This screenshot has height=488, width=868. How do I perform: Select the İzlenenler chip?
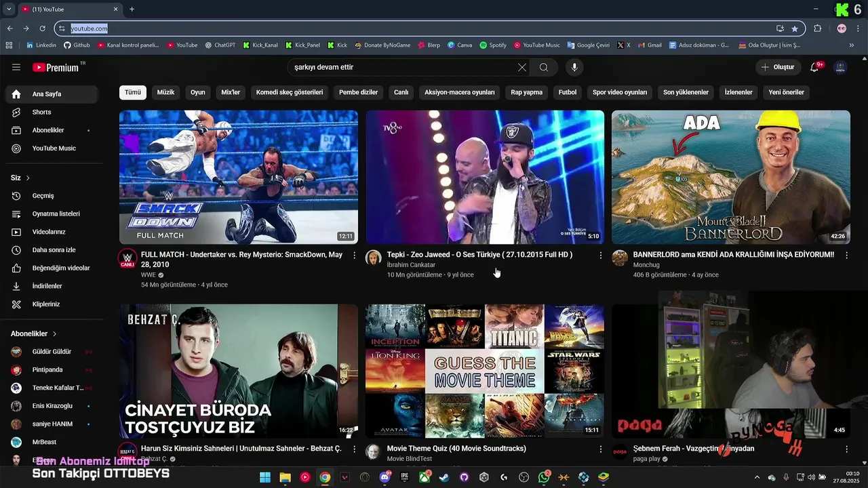(738, 92)
